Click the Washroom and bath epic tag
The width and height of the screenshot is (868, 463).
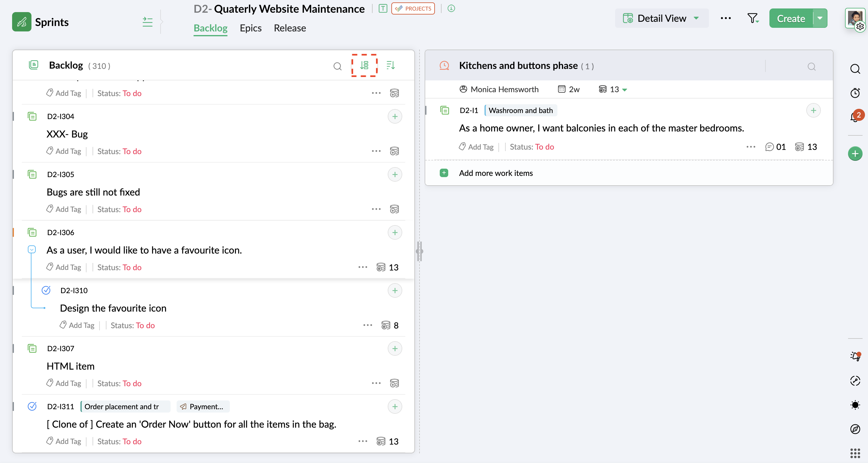[x=520, y=110]
